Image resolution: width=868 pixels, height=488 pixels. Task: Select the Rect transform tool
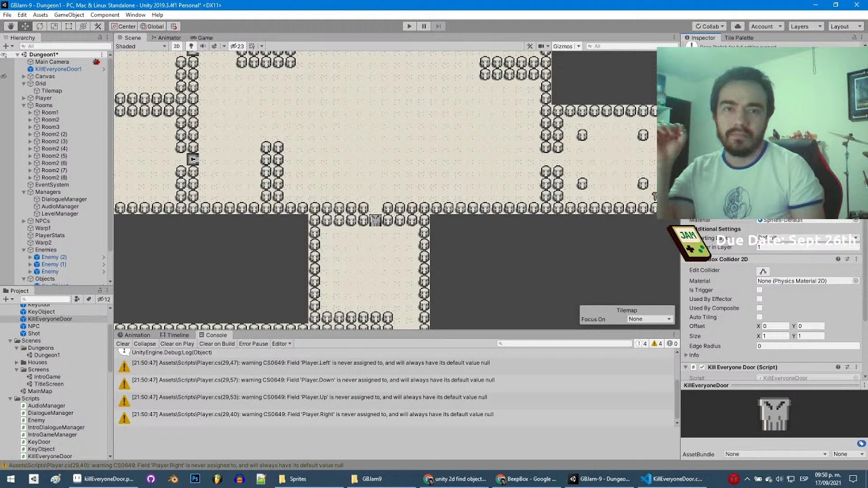point(68,26)
